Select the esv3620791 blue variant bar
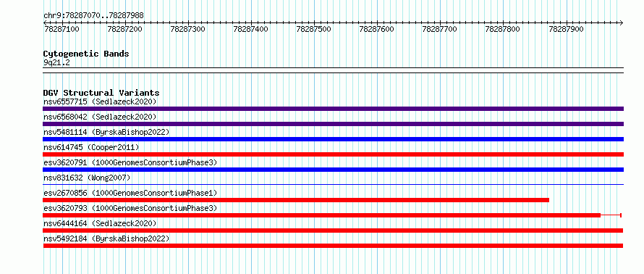This screenshot has height=274, width=644. (x=333, y=170)
